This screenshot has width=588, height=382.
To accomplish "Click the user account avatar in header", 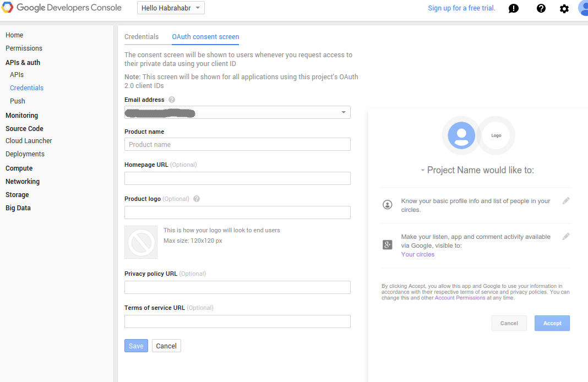I will [x=584, y=8].
